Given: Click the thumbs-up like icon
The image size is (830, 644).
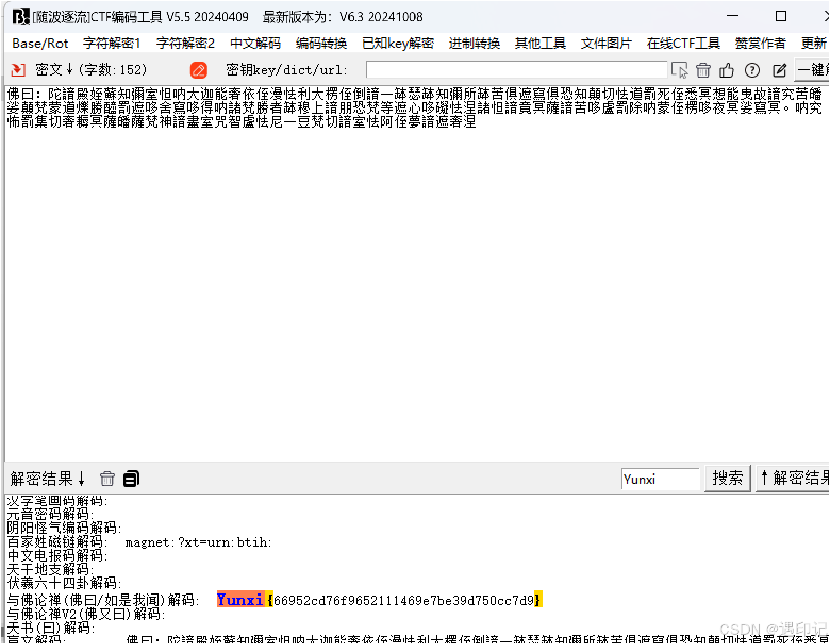Looking at the screenshot, I should [727, 70].
